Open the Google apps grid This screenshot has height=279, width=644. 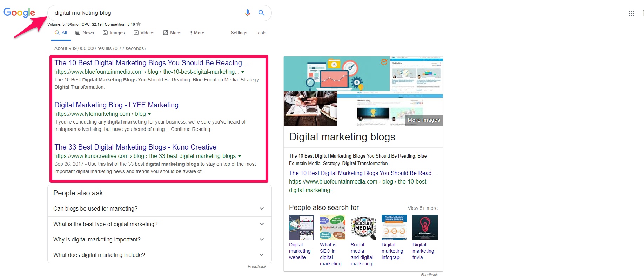coord(631,13)
